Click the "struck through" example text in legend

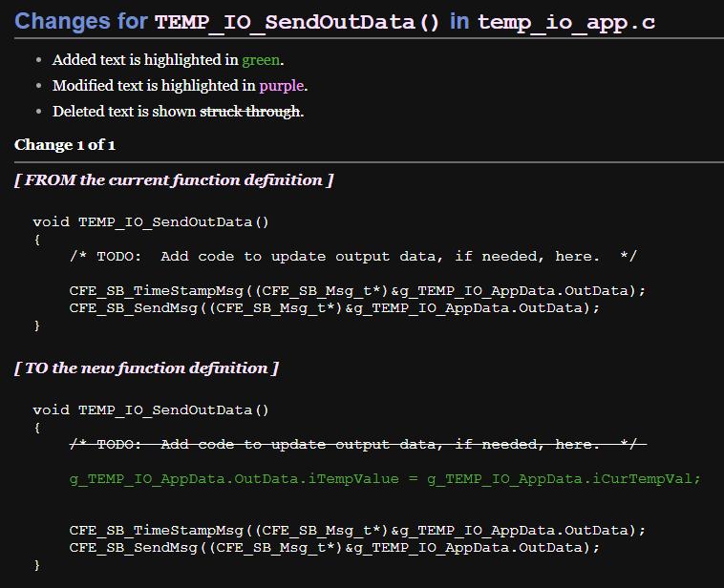(249, 111)
